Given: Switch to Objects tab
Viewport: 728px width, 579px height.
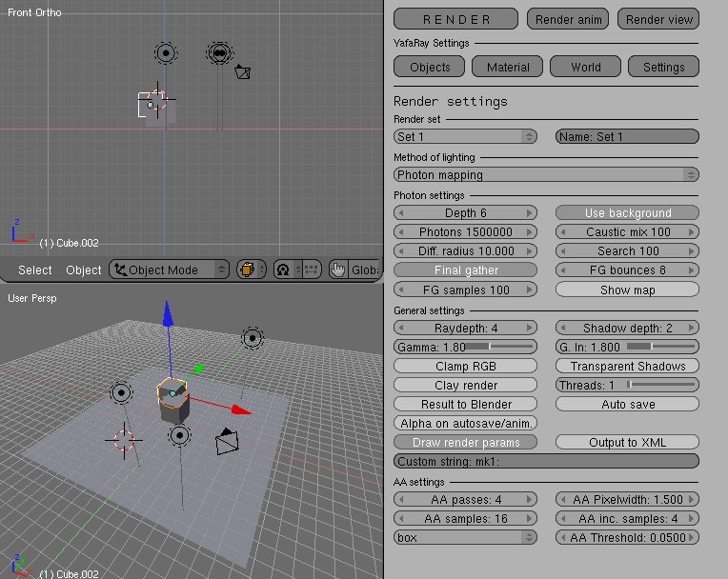Looking at the screenshot, I should (x=429, y=67).
